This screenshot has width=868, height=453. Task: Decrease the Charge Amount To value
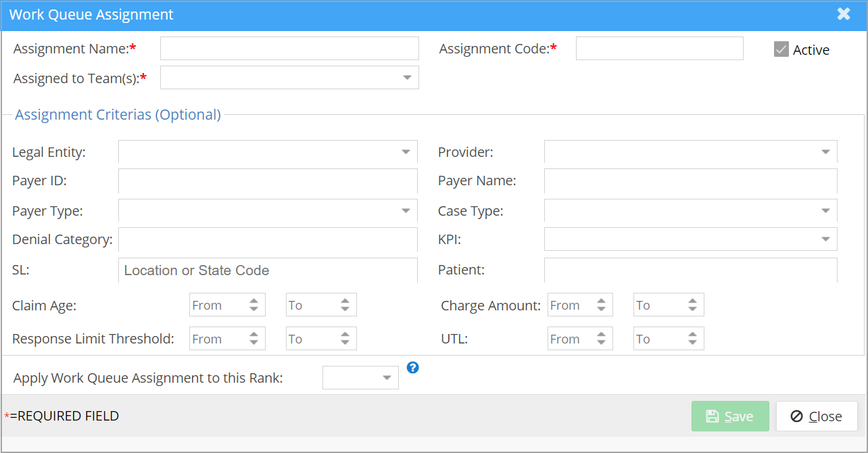coord(692,310)
